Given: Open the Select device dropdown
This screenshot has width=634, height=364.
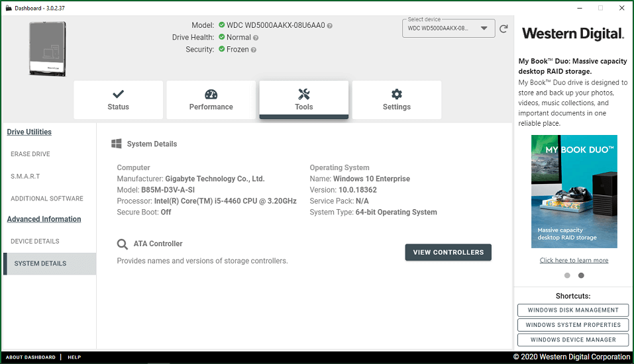Looking at the screenshot, I should tap(449, 28).
